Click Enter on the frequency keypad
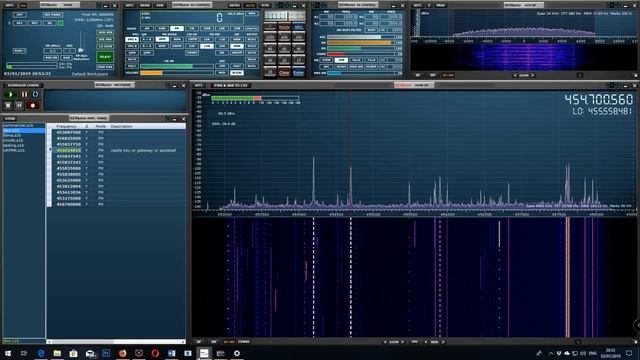The image size is (640, 360). point(298,73)
